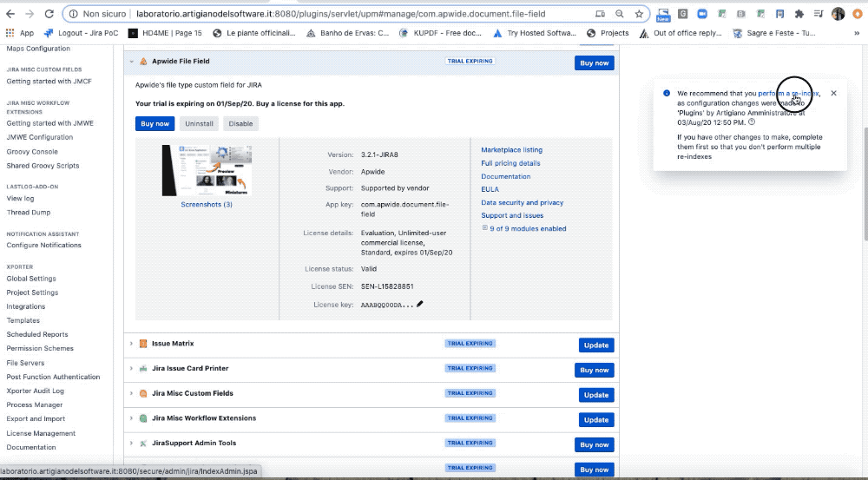Click the Apwide File Field app icon

143,62
